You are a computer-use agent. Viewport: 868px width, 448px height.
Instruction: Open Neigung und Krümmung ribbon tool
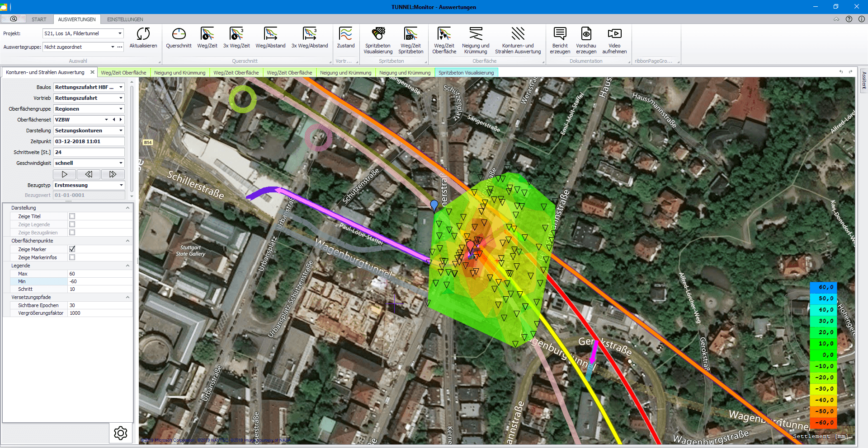[476, 34]
